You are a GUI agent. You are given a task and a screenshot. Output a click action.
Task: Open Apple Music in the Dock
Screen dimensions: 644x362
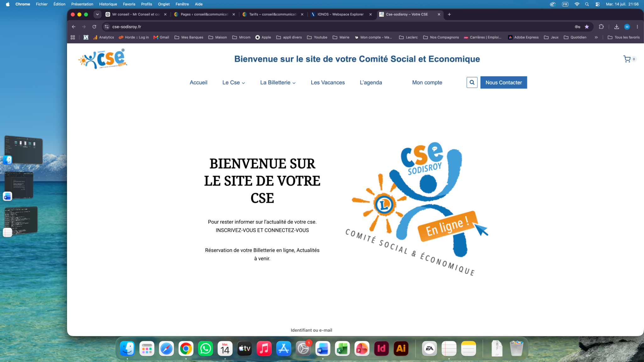264,348
